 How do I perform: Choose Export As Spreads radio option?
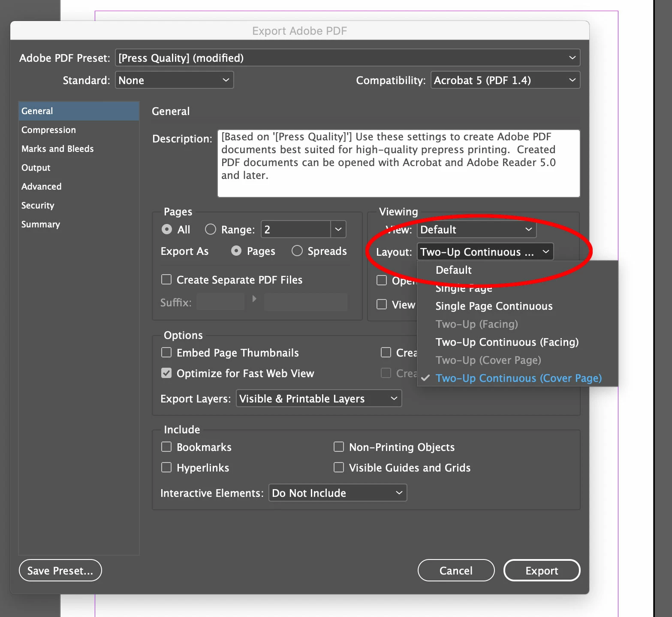[x=297, y=251]
